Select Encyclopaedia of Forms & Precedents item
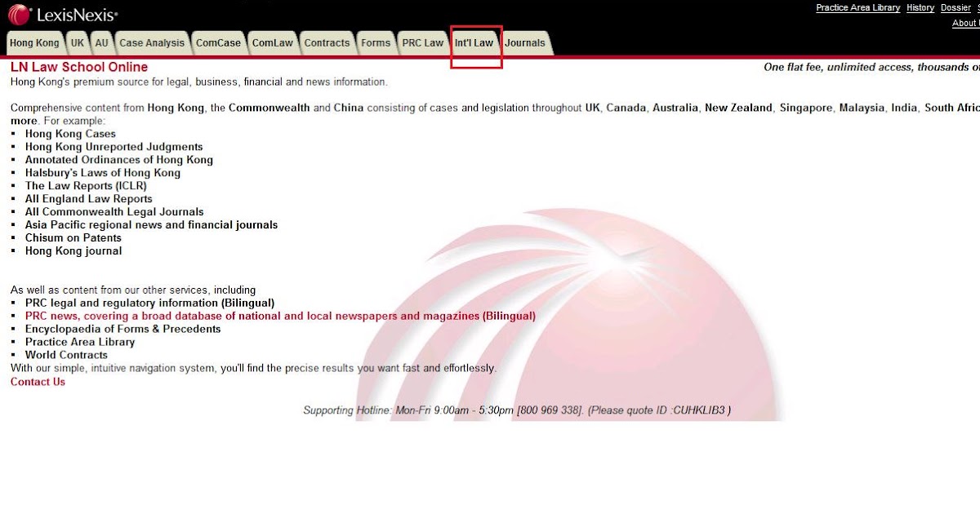Viewport: 980px width, 514px height. point(123,329)
